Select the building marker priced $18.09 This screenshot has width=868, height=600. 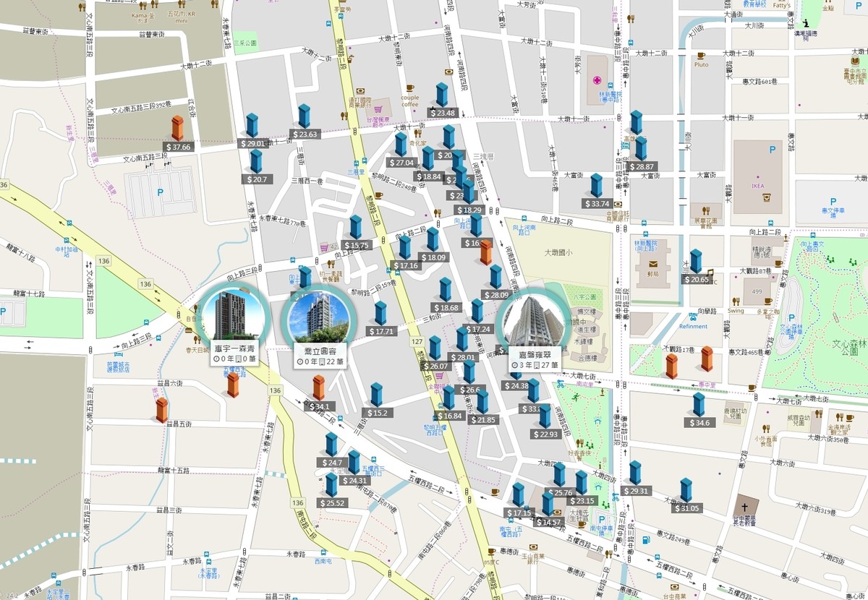click(433, 239)
